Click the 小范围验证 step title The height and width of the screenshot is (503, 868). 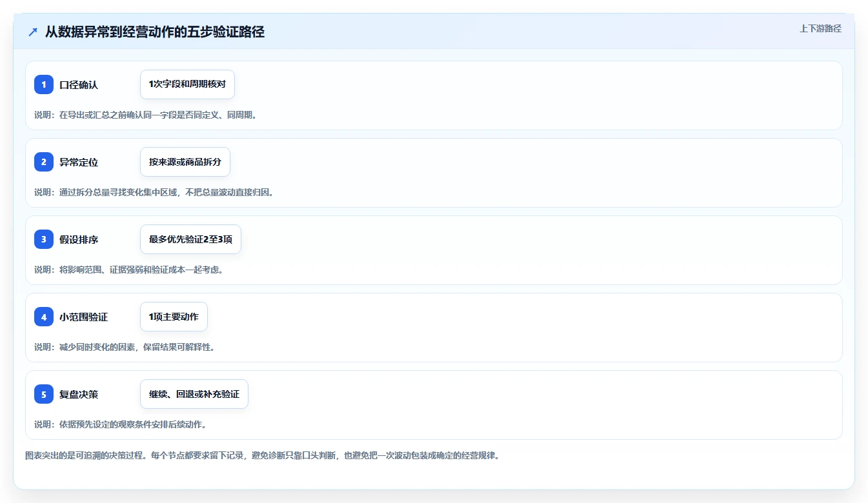pyautogui.click(x=84, y=317)
